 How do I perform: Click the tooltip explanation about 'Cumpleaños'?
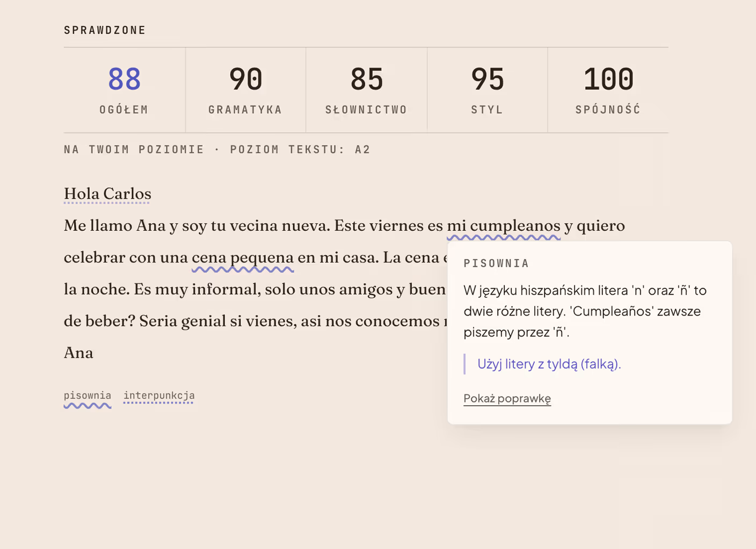click(x=585, y=311)
